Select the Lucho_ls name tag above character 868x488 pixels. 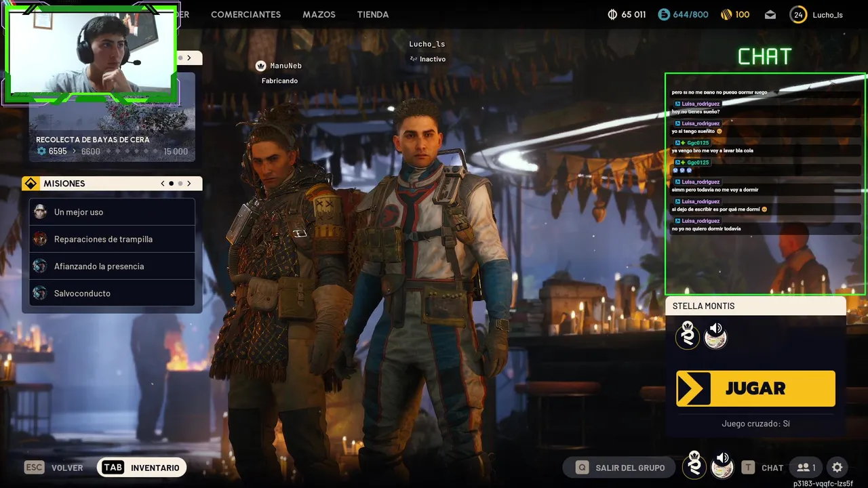pyautogui.click(x=427, y=44)
